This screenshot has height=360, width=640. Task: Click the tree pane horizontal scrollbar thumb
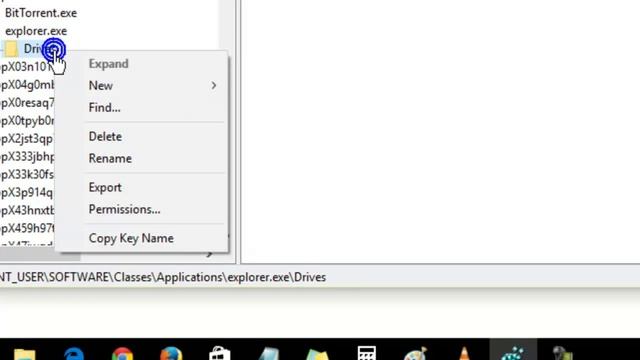point(40,255)
